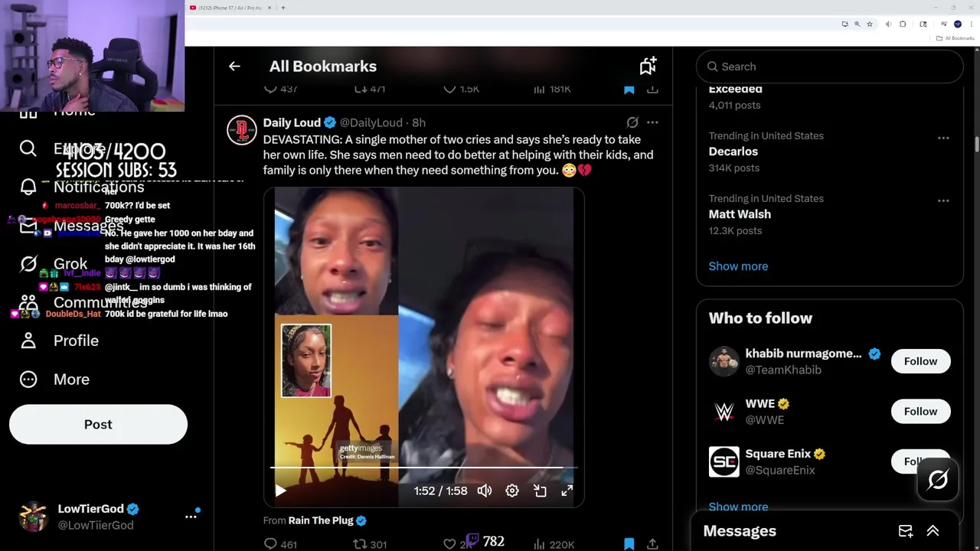This screenshot has width=980, height=551.
Task: Open the floating Grok button
Action: click(x=938, y=480)
